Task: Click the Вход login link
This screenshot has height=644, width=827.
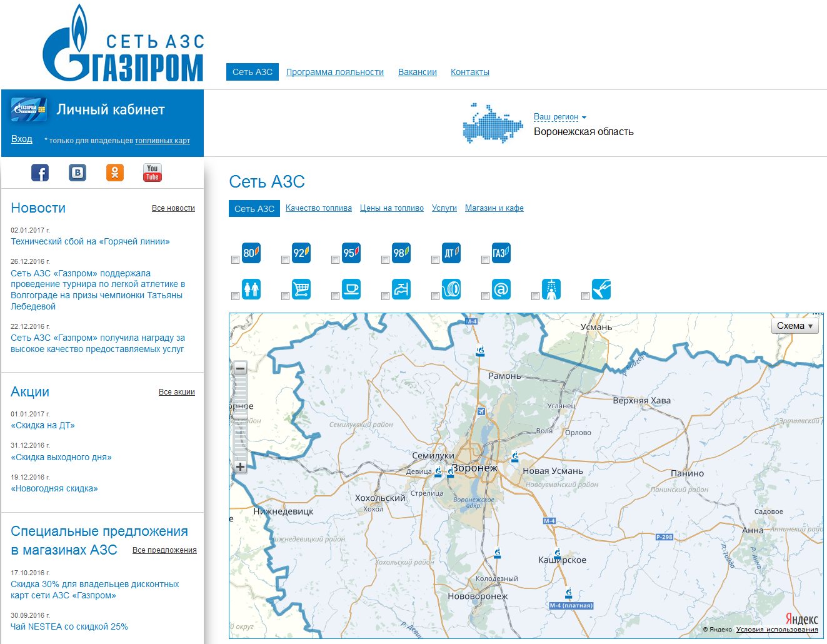Action: (x=22, y=139)
